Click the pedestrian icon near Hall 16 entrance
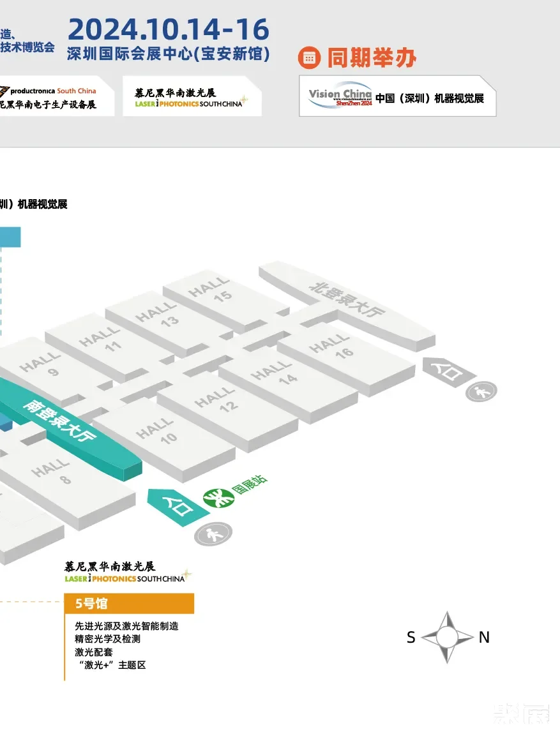 [481, 391]
